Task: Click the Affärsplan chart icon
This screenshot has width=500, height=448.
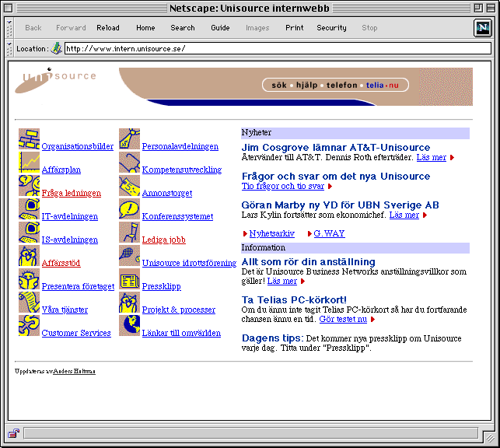Action: pyautogui.click(x=29, y=163)
